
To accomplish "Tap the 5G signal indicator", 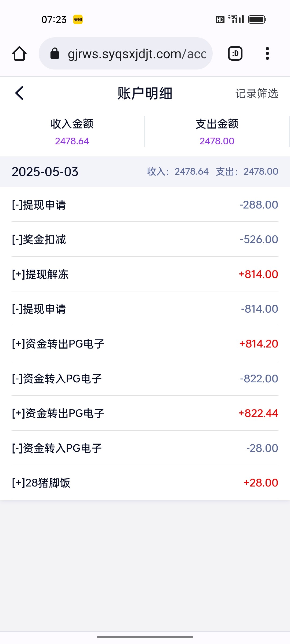I will [x=236, y=19].
